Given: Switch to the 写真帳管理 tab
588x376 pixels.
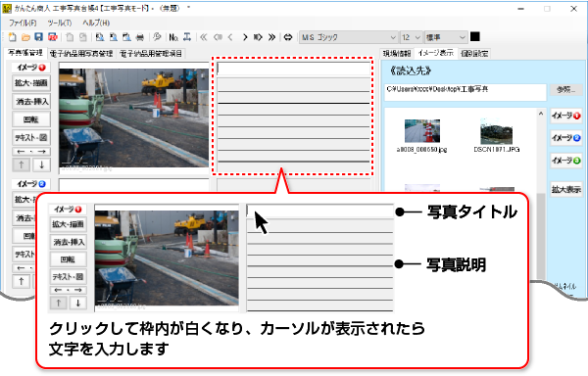Looking at the screenshot, I should click(25, 53).
